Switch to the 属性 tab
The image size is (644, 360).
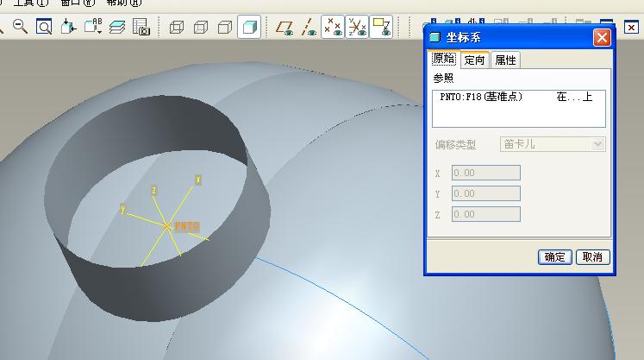click(505, 60)
